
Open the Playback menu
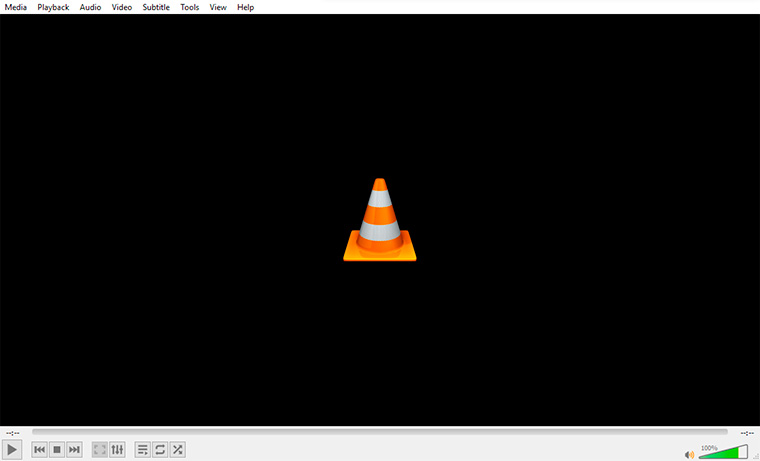[x=53, y=7]
